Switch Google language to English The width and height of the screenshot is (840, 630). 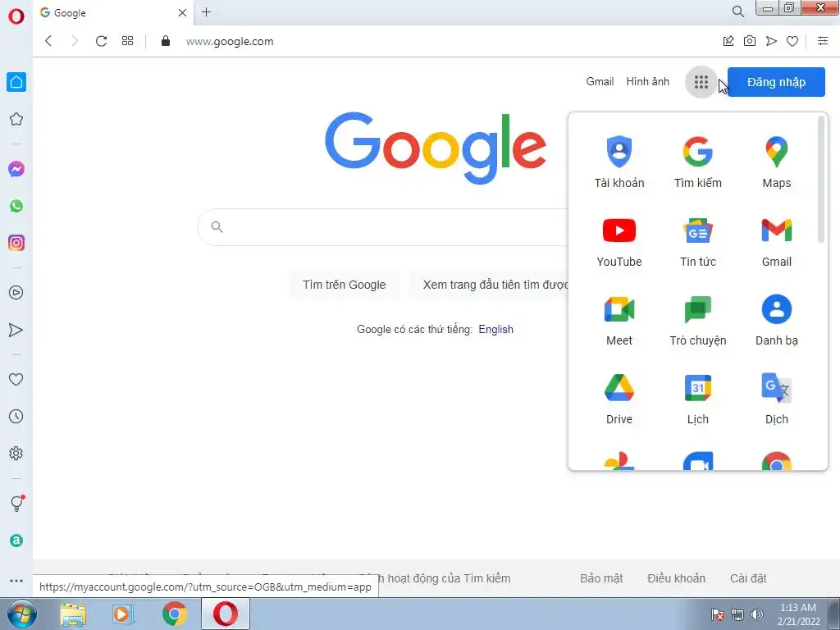tap(495, 329)
